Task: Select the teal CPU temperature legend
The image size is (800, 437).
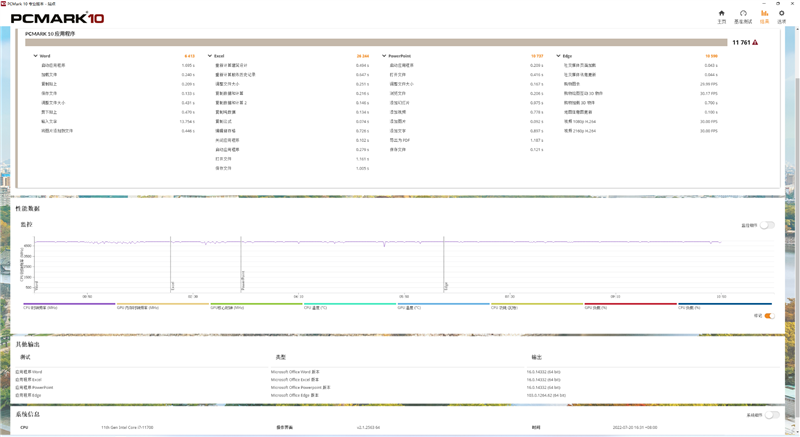Action: 350,306
